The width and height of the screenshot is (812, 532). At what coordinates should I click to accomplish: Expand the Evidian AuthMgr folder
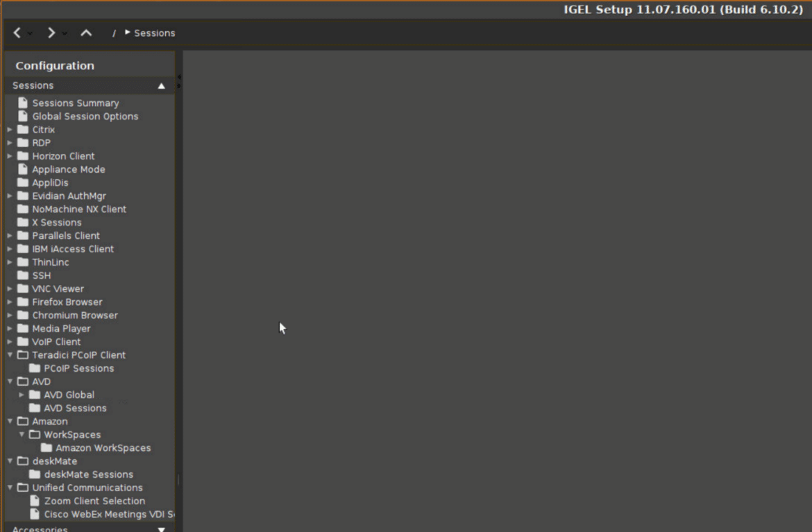click(10, 196)
